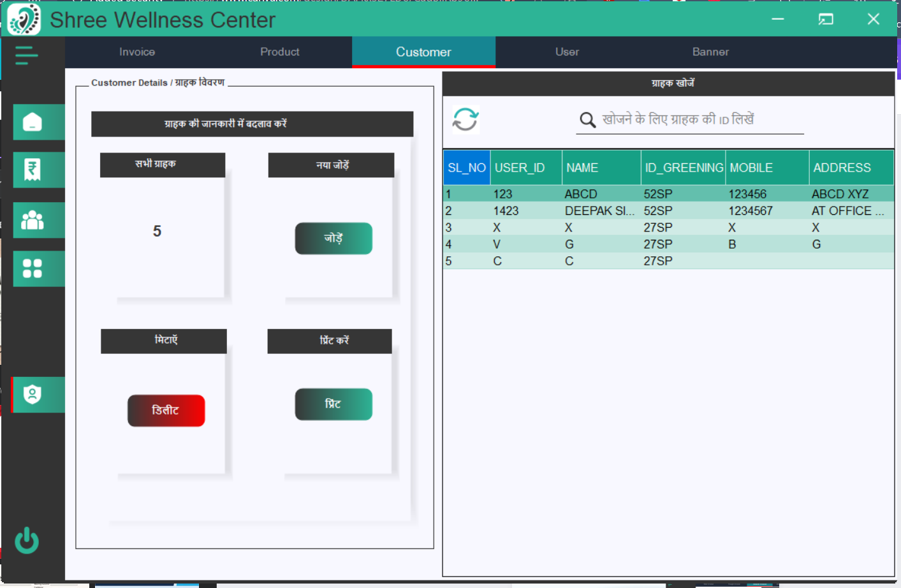
Task: Click the magnifier search icon
Action: [587, 119]
